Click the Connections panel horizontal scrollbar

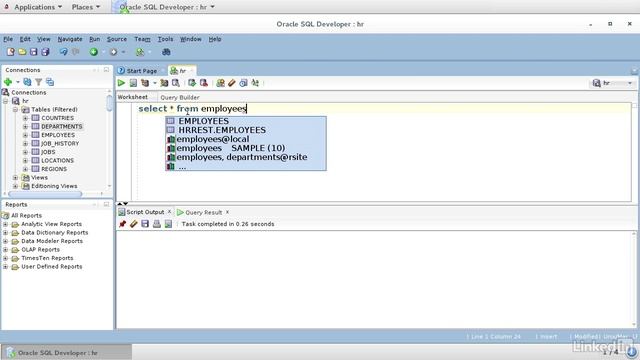tap(45, 193)
